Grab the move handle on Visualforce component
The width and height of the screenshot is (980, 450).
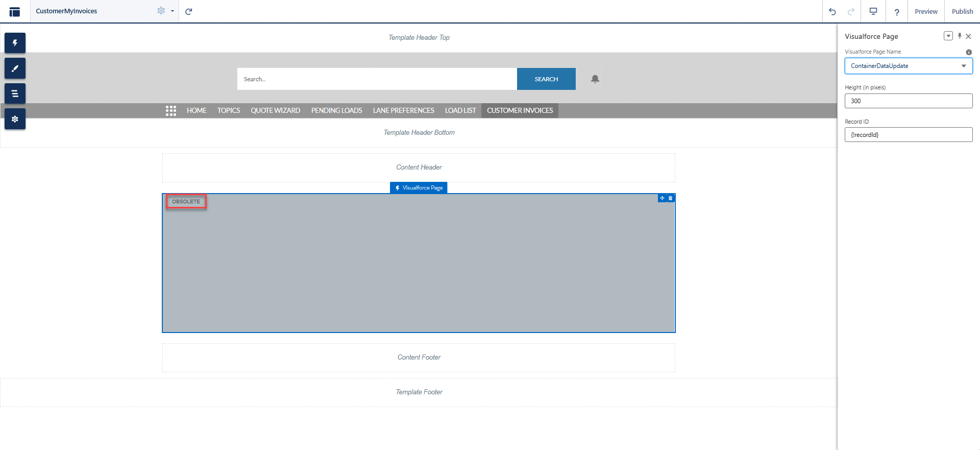(x=662, y=198)
